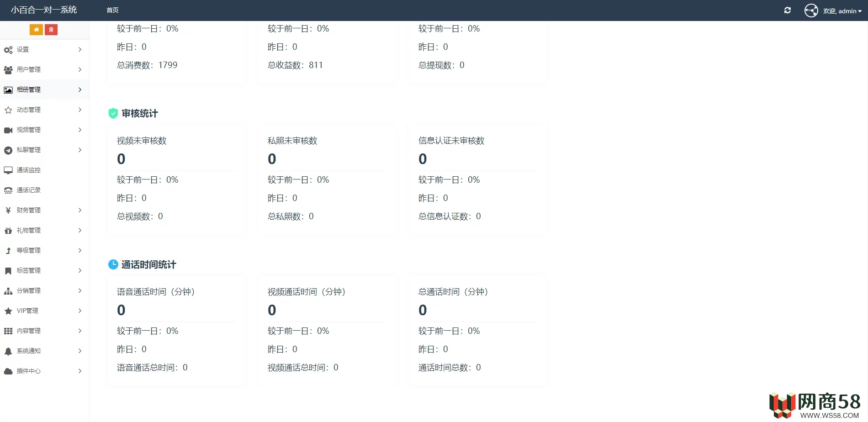The width and height of the screenshot is (868, 422).
Task: Expand the VIP管理 menu chevron
Action: pyautogui.click(x=80, y=311)
